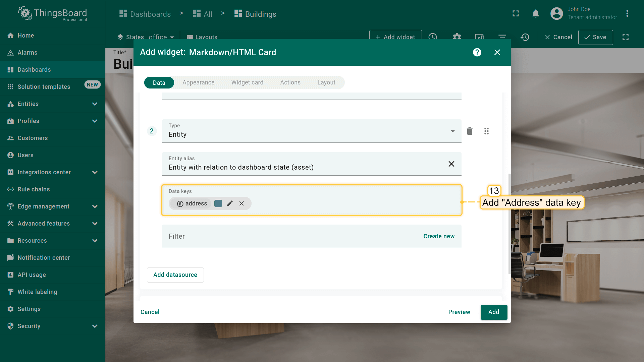The height and width of the screenshot is (362, 644).
Task: Open user menu three dots icon
Action: pyautogui.click(x=627, y=14)
